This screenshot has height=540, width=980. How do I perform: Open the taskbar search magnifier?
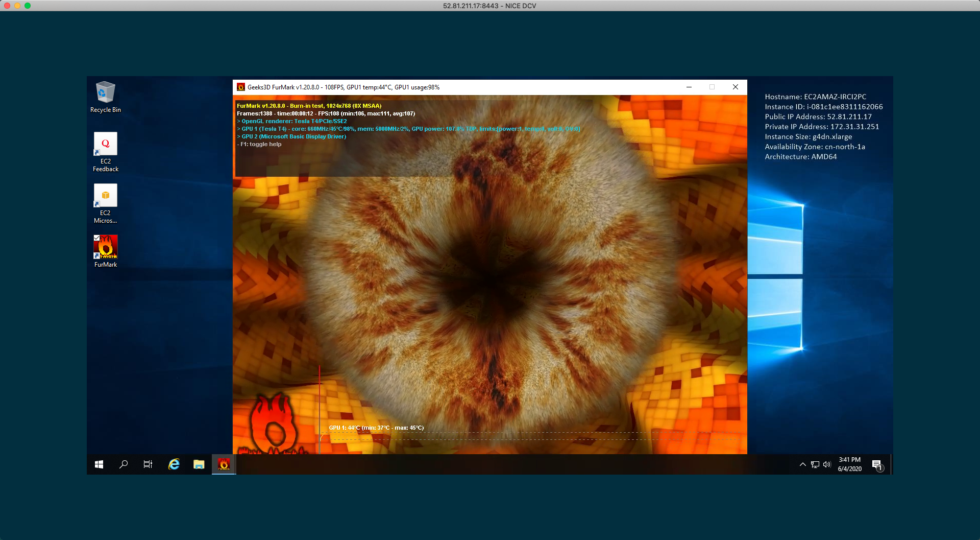(124, 464)
